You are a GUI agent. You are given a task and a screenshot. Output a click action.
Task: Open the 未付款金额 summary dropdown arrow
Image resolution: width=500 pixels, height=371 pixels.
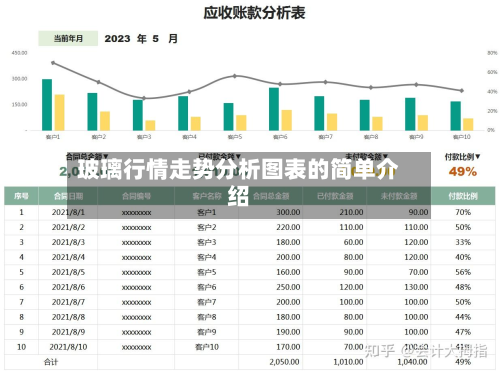click(385, 156)
